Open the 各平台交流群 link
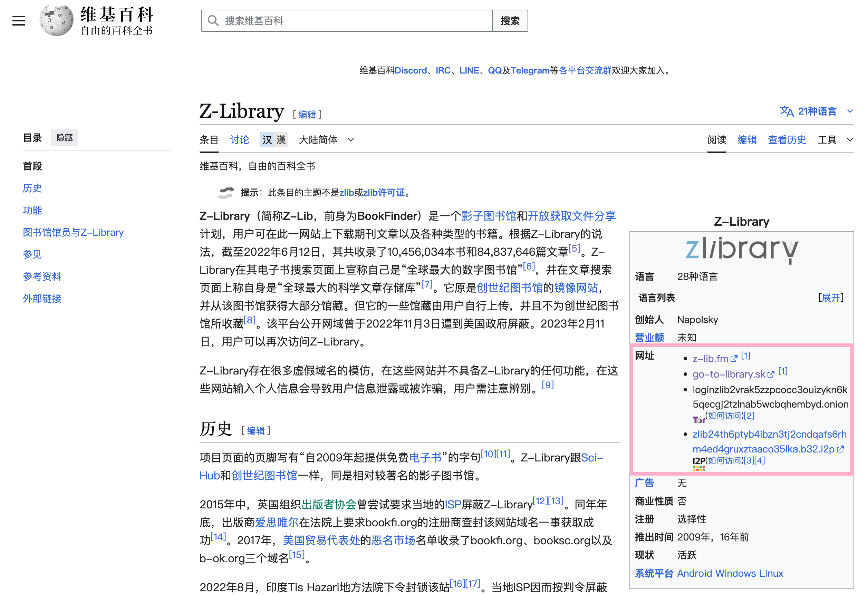The image size is (868, 595). click(585, 70)
